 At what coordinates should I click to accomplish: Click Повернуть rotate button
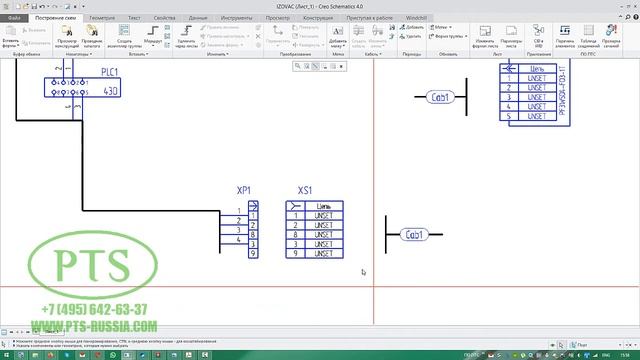(305, 27)
